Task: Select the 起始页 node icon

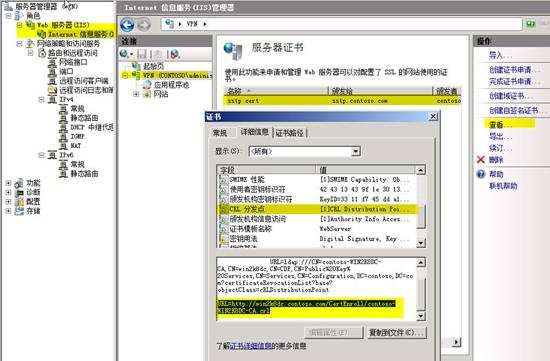Action: 136,66
